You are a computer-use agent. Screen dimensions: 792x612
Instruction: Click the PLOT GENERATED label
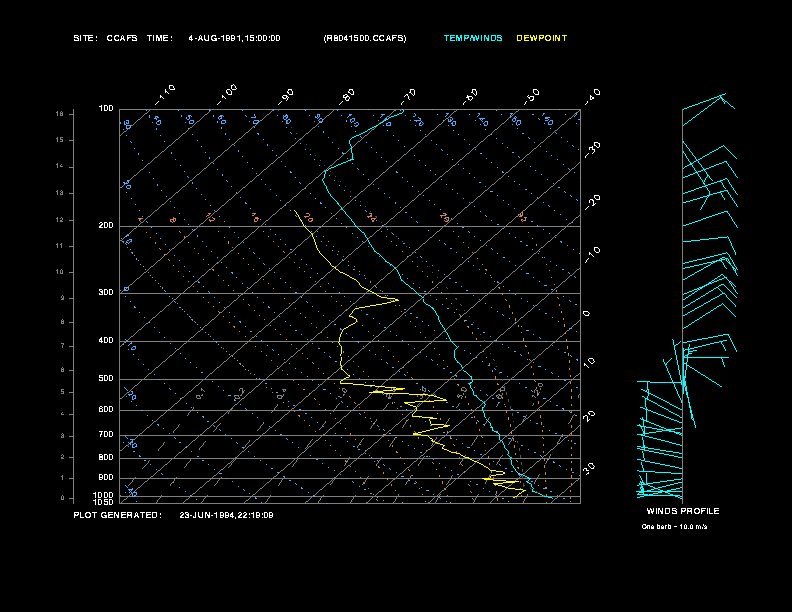click(117, 515)
